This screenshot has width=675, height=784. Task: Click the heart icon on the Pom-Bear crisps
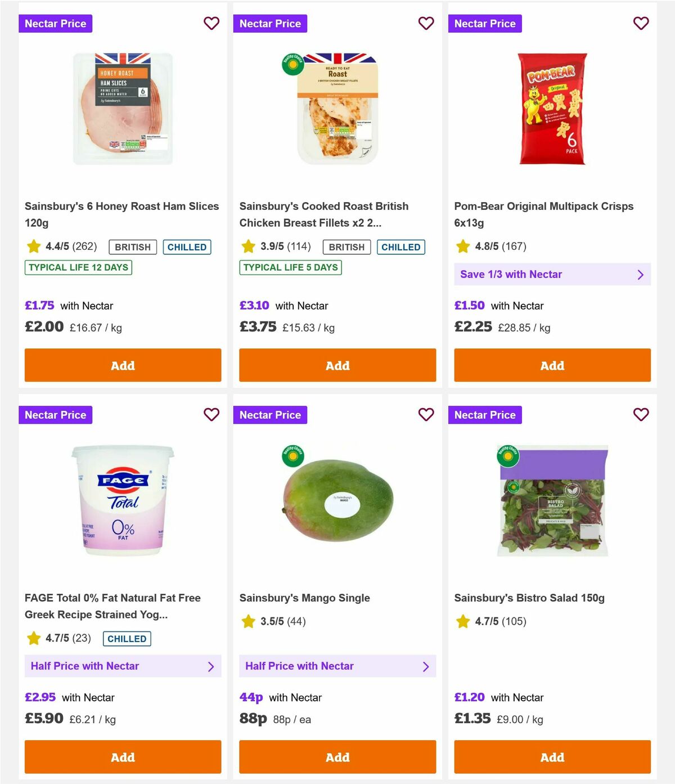[x=641, y=24]
